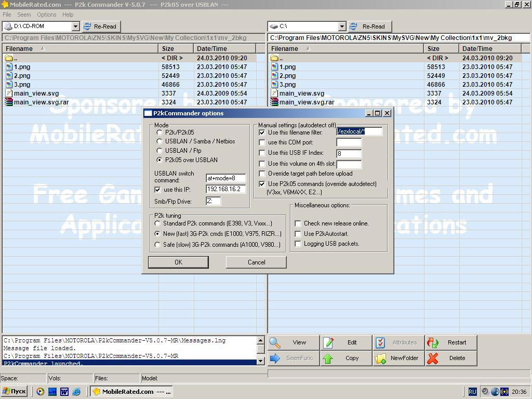Click the Re-Read icon in left panel
The height and width of the screenshot is (399, 532).
pos(87,26)
